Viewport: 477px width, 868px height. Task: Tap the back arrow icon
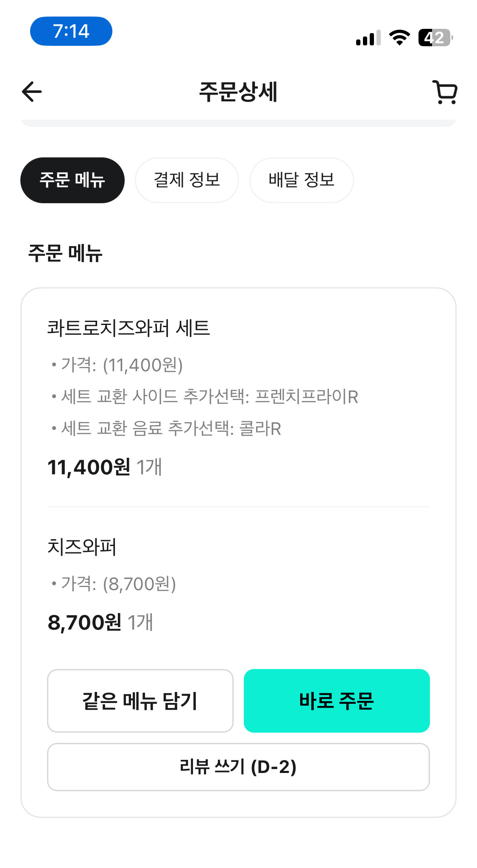tap(32, 92)
